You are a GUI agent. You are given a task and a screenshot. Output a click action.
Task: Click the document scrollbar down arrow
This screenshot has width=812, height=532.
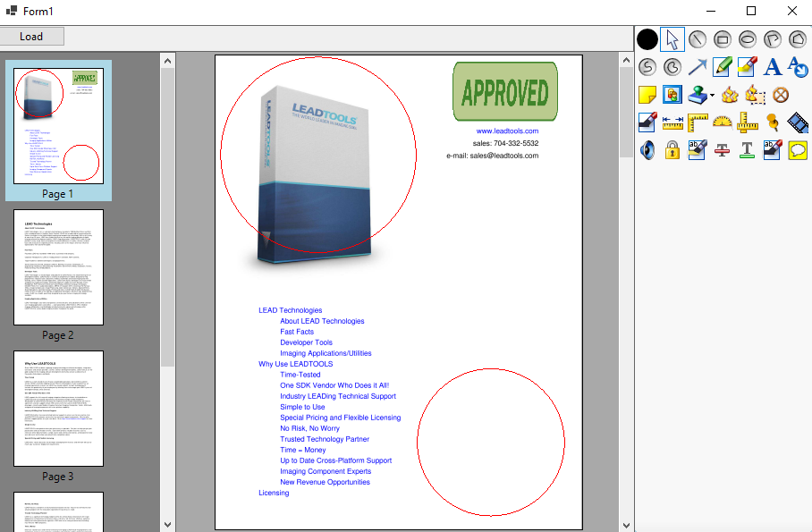click(x=627, y=523)
